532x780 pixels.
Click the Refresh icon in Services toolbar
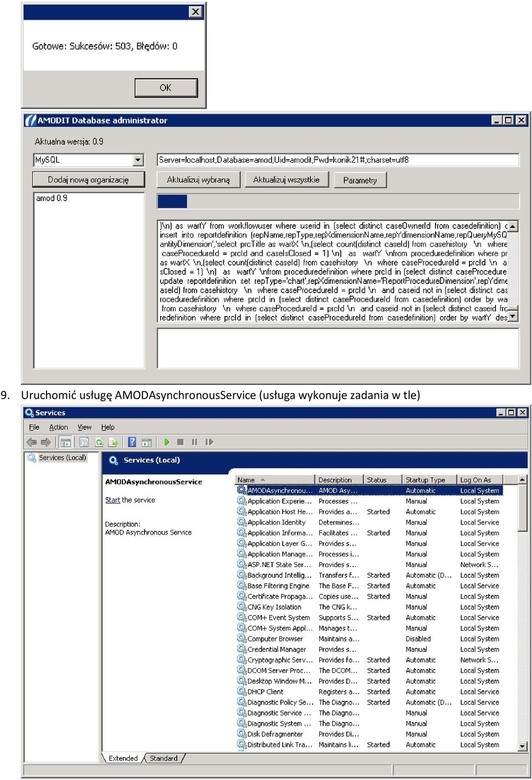(x=99, y=442)
